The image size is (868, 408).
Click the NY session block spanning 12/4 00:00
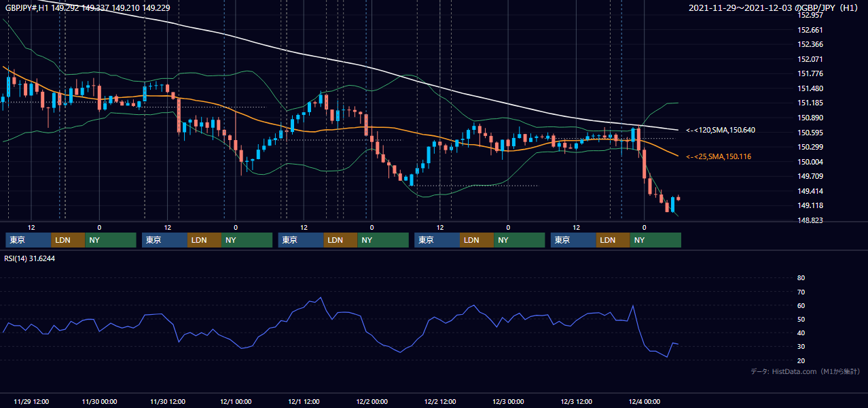[x=655, y=240]
